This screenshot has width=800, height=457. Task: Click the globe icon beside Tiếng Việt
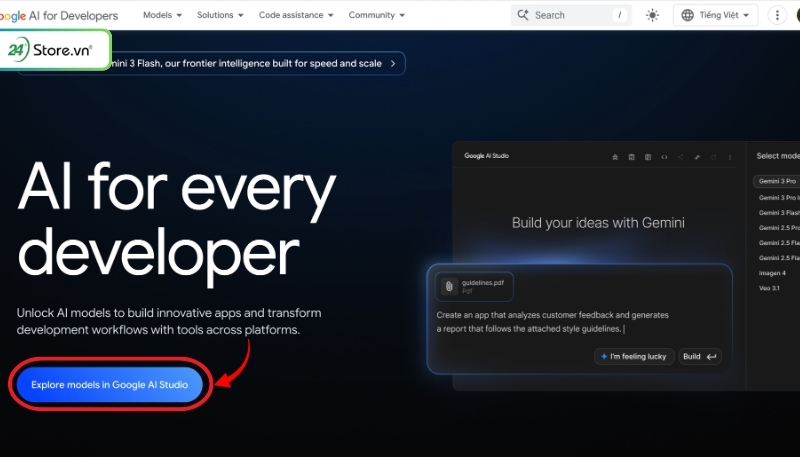(688, 15)
